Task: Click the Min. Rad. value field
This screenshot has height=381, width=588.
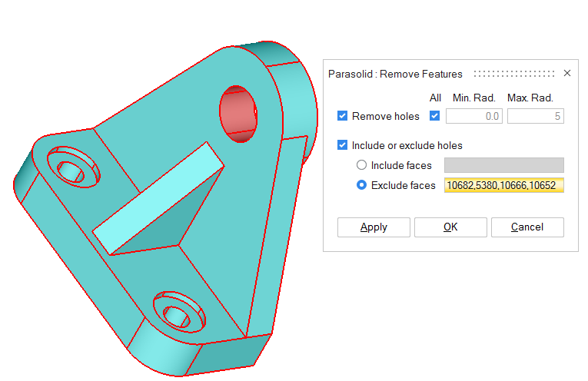Action: 474,116
